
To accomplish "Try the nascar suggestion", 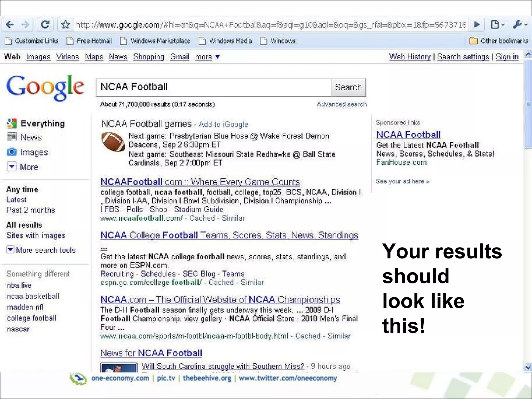I will (x=18, y=329).
